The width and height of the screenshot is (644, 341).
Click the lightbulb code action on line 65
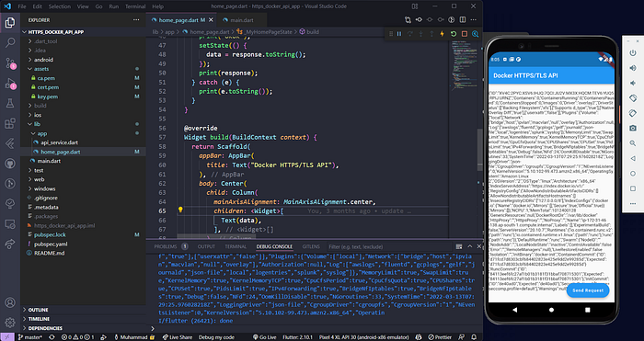point(180,210)
